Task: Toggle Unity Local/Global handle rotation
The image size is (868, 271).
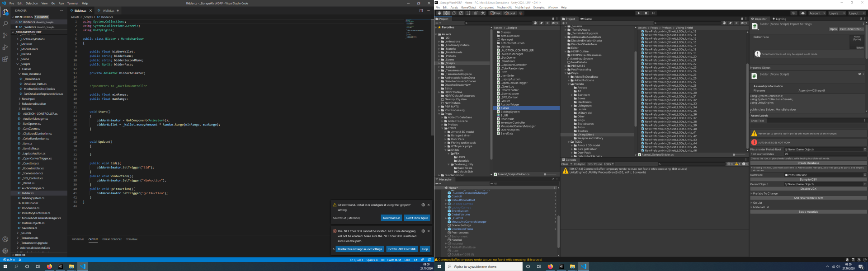Action: pos(509,13)
